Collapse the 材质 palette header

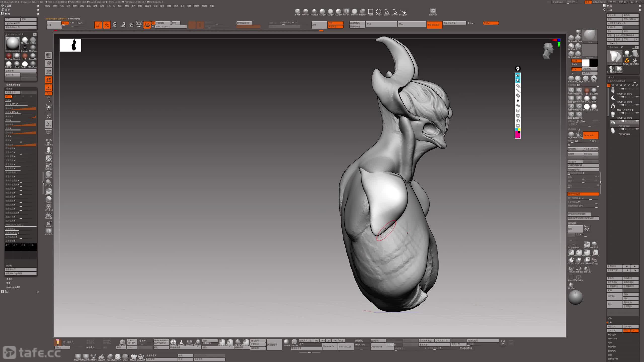tap(7, 14)
